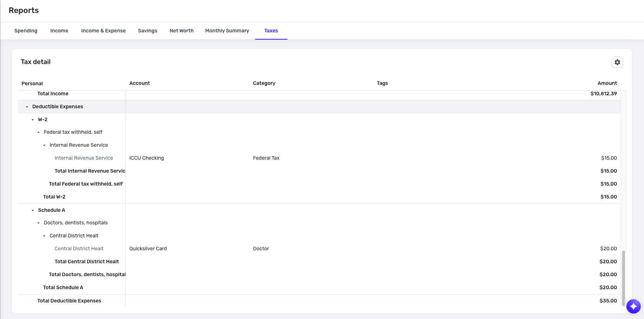Click the Amount column header
Screen dimensions: 644x319
click(607, 83)
